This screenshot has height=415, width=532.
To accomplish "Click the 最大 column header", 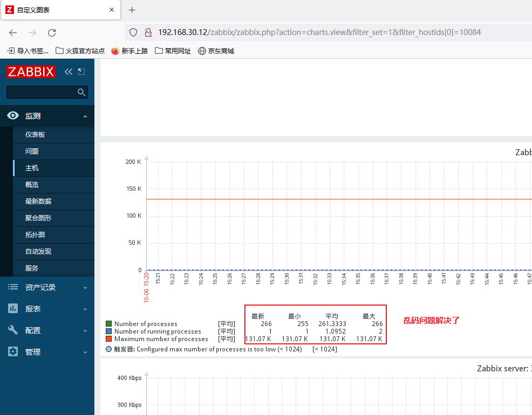I will [369, 316].
